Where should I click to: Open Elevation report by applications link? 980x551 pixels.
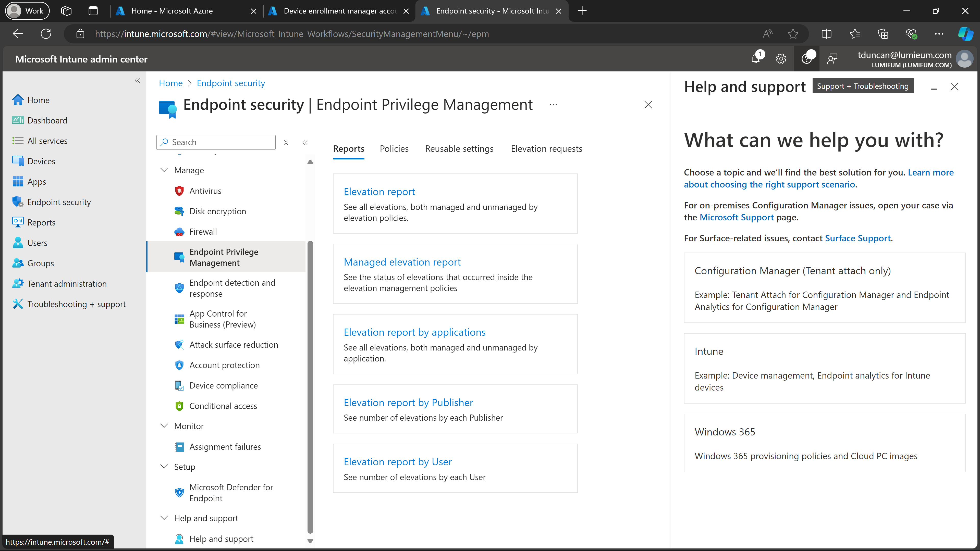coord(415,332)
